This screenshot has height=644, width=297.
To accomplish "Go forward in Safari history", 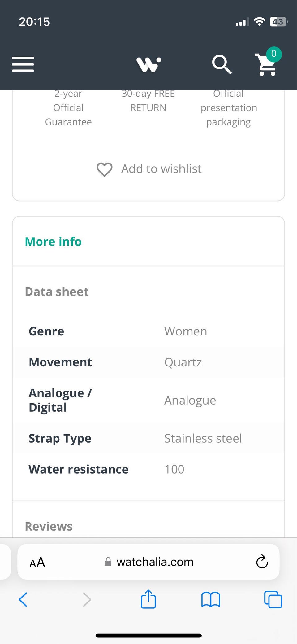I will pyautogui.click(x=87, y=599).
